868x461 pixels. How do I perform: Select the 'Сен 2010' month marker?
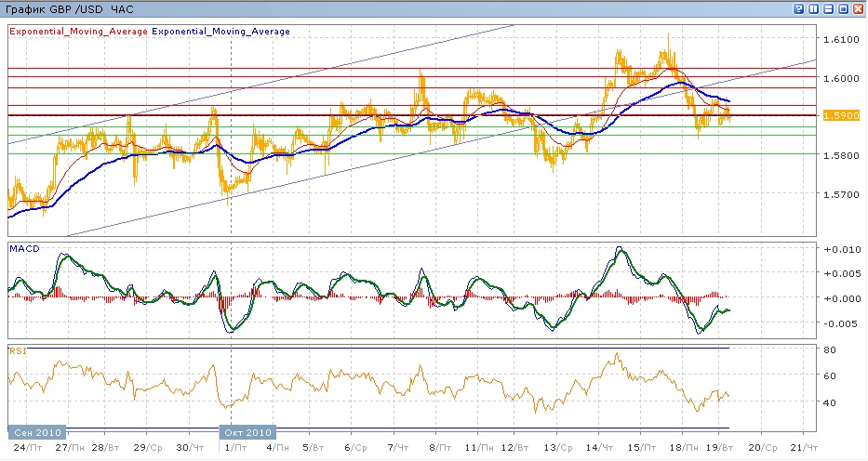click(37, 432)
